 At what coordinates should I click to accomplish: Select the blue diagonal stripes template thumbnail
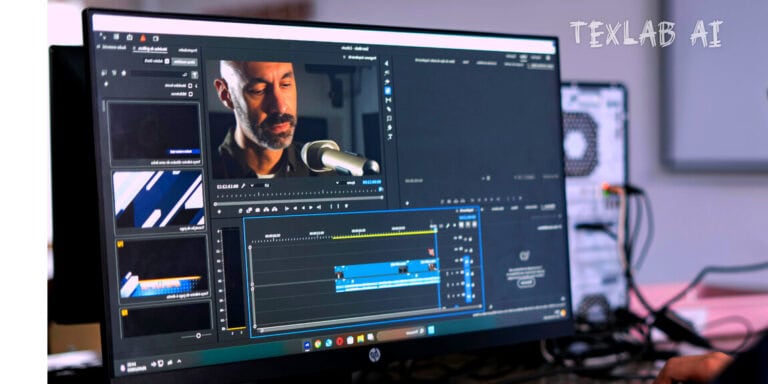tap(158, 199)
